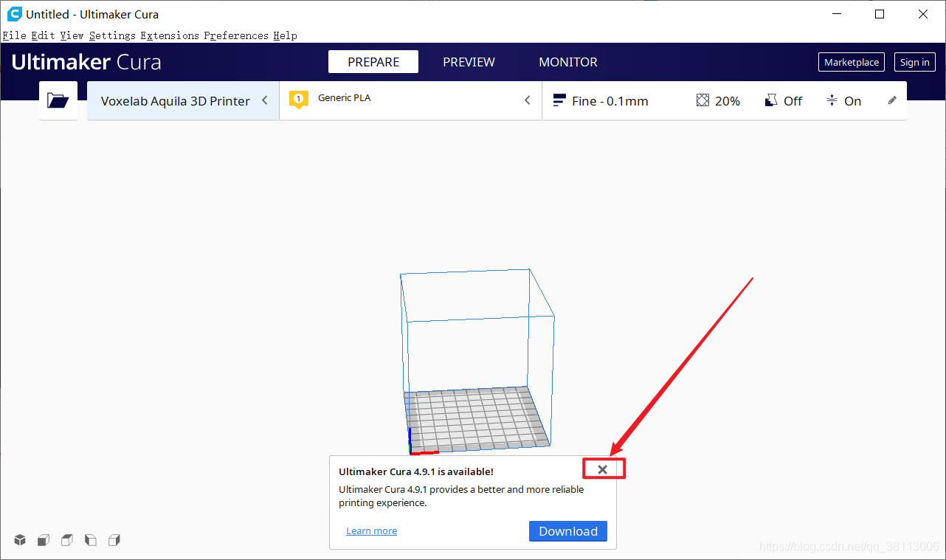The image size is (946, 560).
Task: Switch to the PREPARE stage tab
Action: [x=373, y=62]
